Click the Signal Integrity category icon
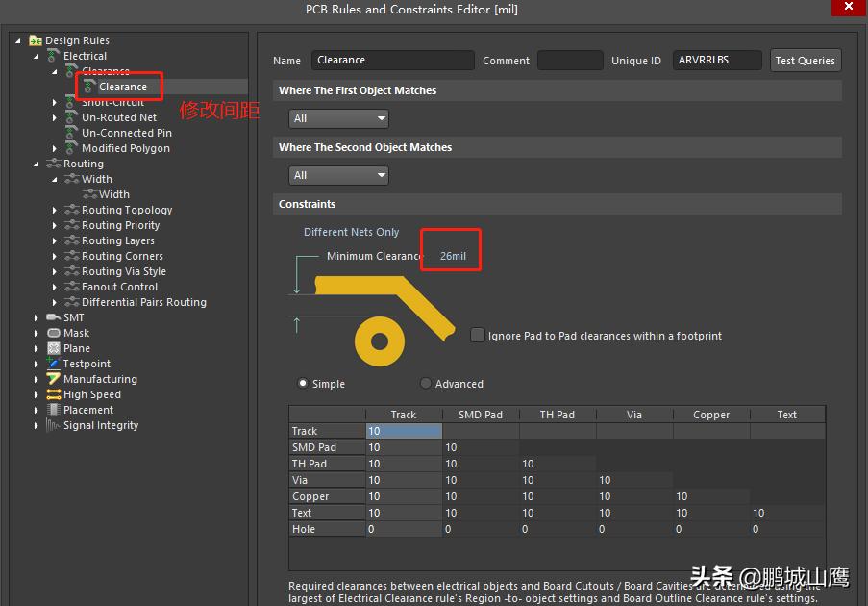Viewport: 868px width, 606px height. pyautogui.click(x=54, y=425)
